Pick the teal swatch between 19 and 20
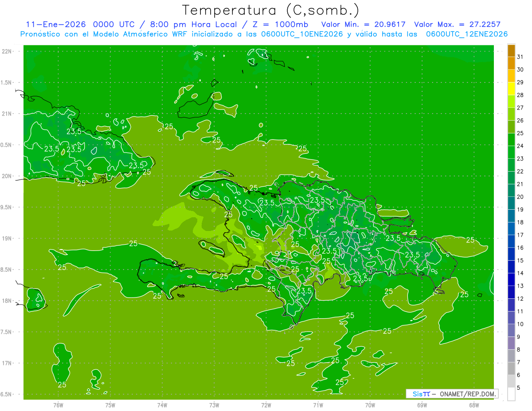The image size is (532, 411). (x=511, y=203)
